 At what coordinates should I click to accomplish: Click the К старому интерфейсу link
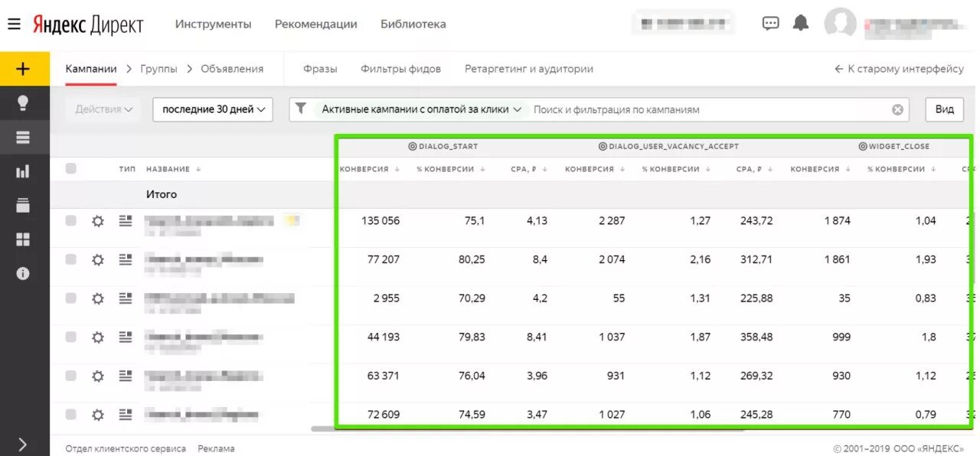pos(899,69)
